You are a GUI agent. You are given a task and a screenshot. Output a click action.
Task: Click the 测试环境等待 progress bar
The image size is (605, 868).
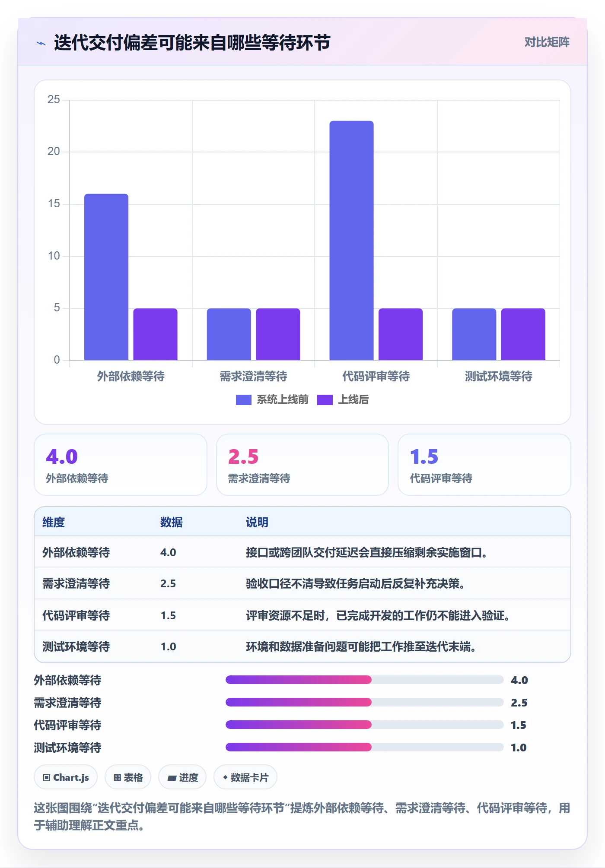point(364,747)
